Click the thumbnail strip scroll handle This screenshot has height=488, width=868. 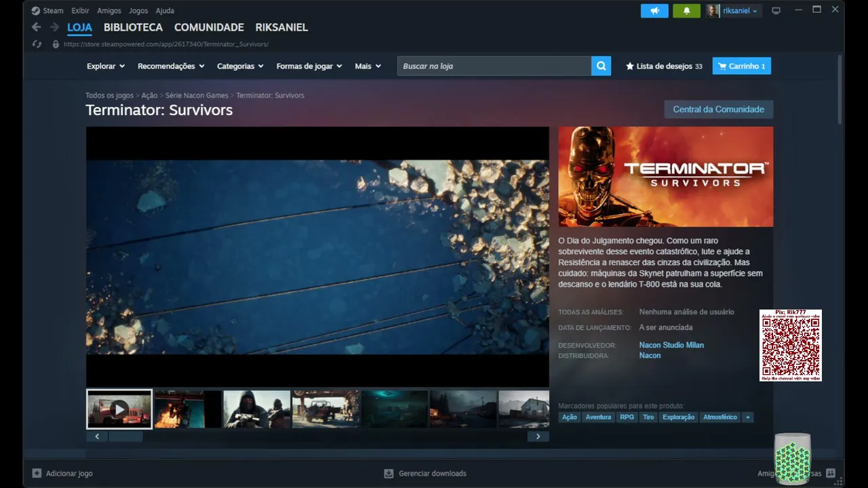tap(126, 436)
